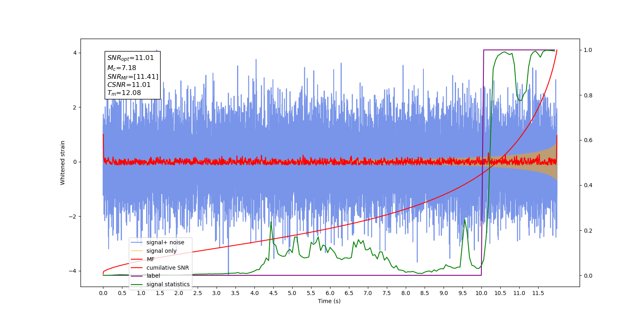Click the left y-axis tick label −4

click(x=72, y=271)
